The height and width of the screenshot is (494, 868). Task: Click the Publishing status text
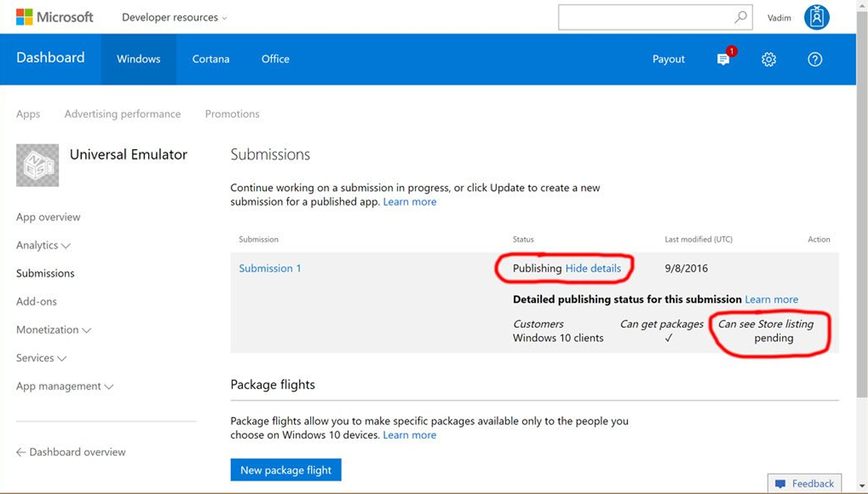pyautogui.click(x=537, y=268)
